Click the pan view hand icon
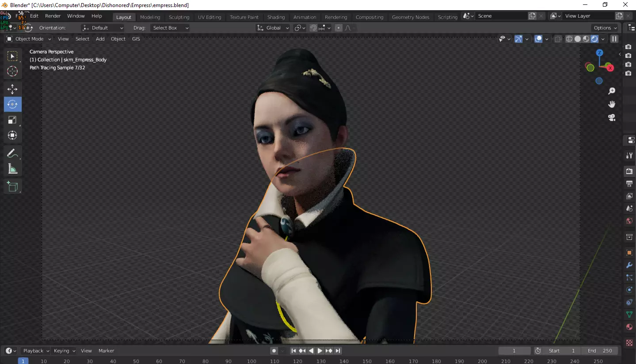 point(612,104)
